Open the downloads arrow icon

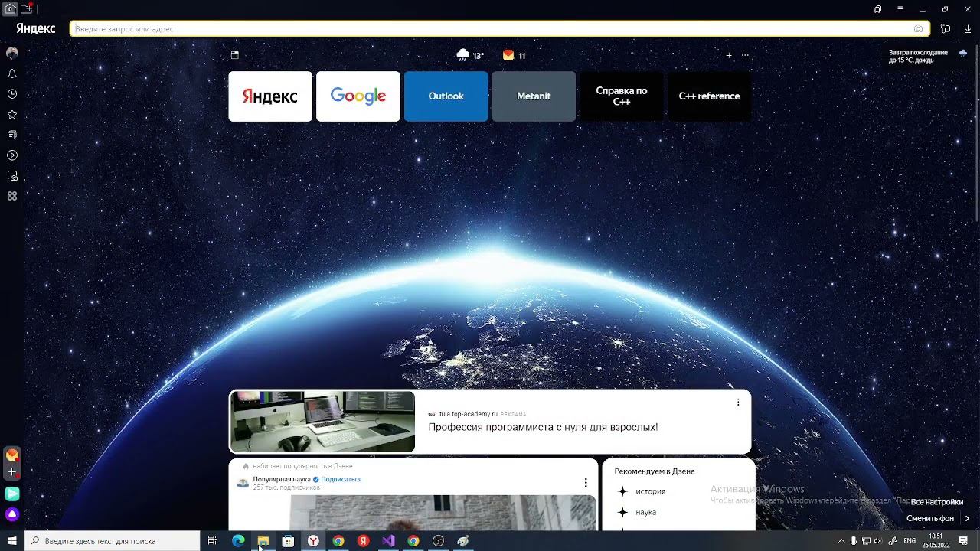[x=968, y=29]
